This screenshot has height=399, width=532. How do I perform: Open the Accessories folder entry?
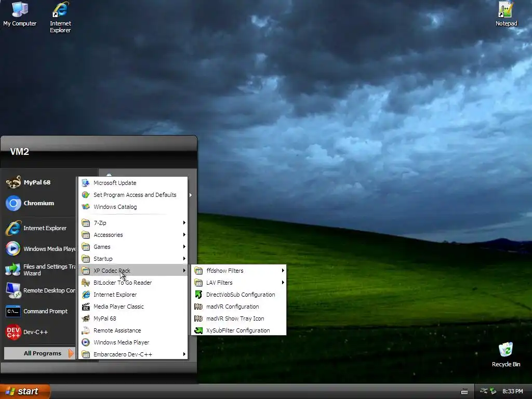coord(133,235)
